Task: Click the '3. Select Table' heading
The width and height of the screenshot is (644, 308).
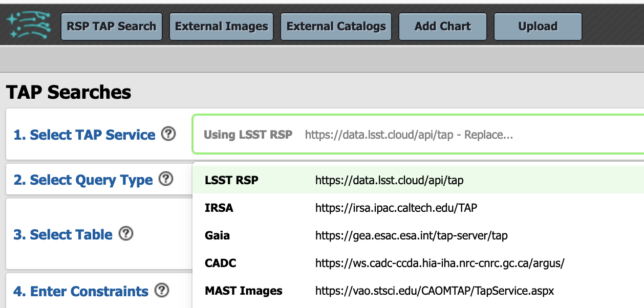Action: point(63,234)
